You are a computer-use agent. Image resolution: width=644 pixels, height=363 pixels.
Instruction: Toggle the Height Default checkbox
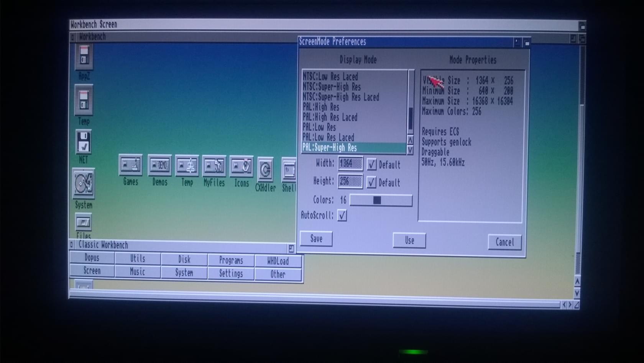pos(371,182)
